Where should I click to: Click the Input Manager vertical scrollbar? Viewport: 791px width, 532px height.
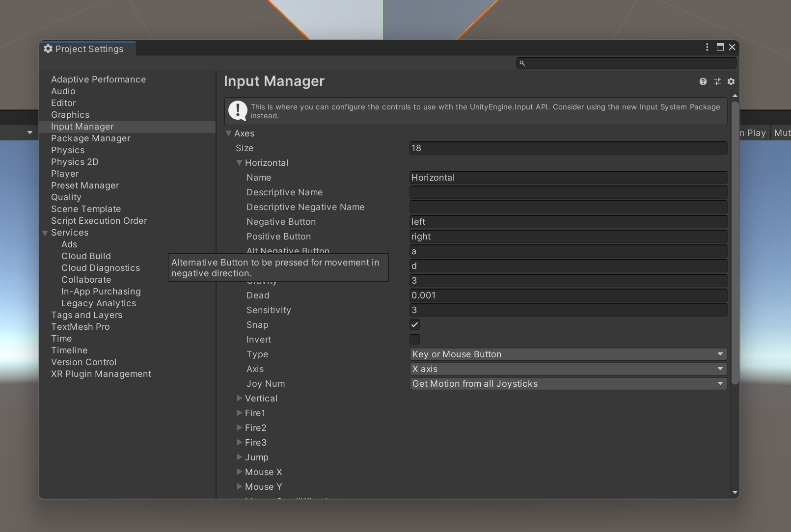point(735,243)
